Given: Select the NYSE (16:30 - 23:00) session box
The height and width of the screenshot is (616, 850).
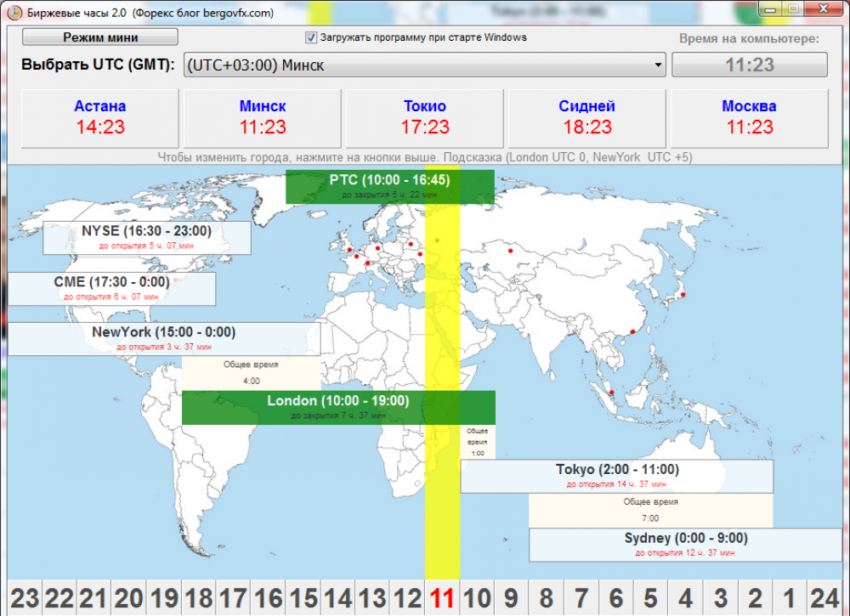Looking at the screenshot, I should tap(147, 237).
